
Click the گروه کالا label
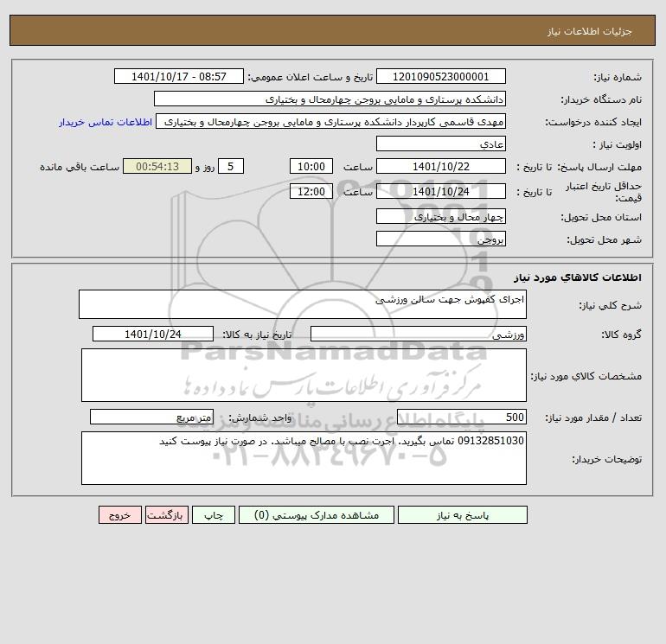click(x=621, y=335)
